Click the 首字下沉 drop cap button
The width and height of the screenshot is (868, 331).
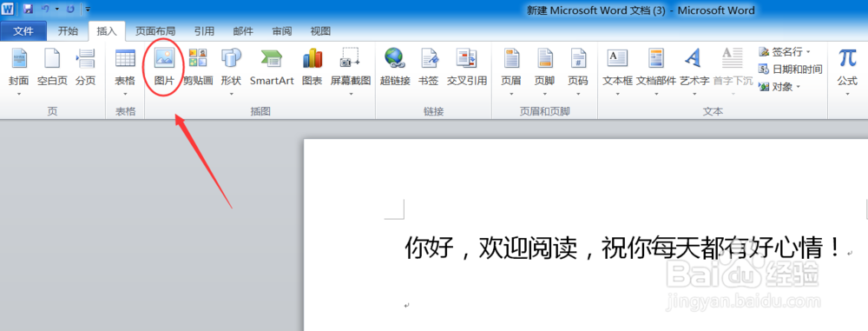coord(733,71)
